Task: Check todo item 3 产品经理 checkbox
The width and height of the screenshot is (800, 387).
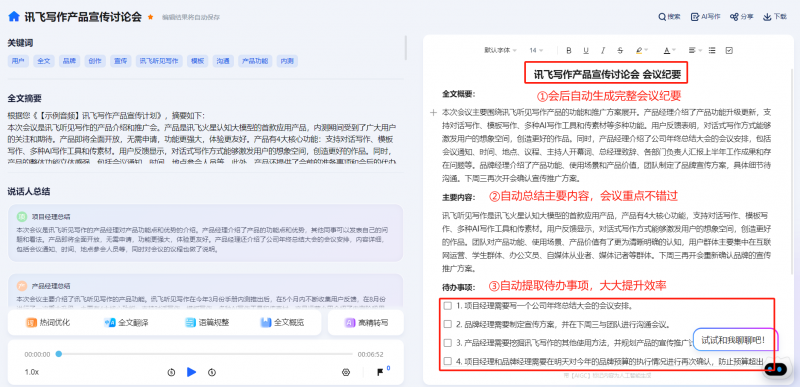Action: 447,343
